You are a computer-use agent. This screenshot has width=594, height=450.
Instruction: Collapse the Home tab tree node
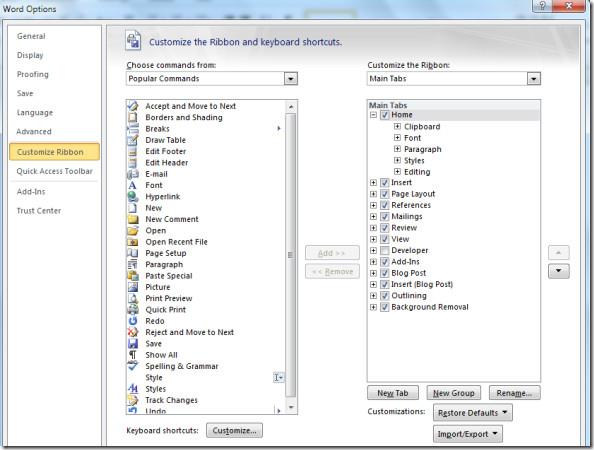[373, 115]
